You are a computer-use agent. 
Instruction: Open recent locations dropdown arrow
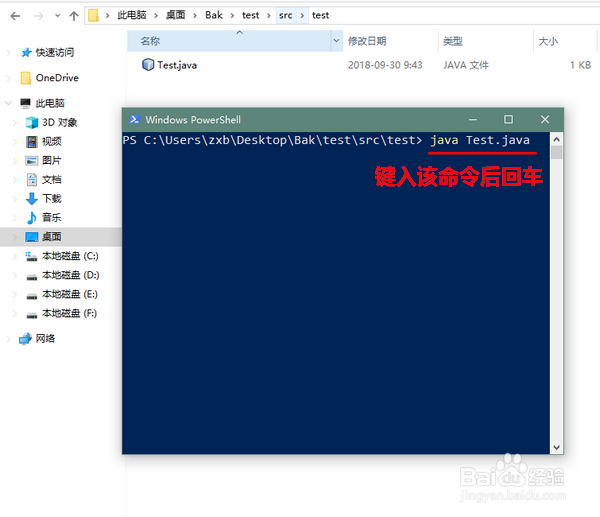click(x=57, y=16)
